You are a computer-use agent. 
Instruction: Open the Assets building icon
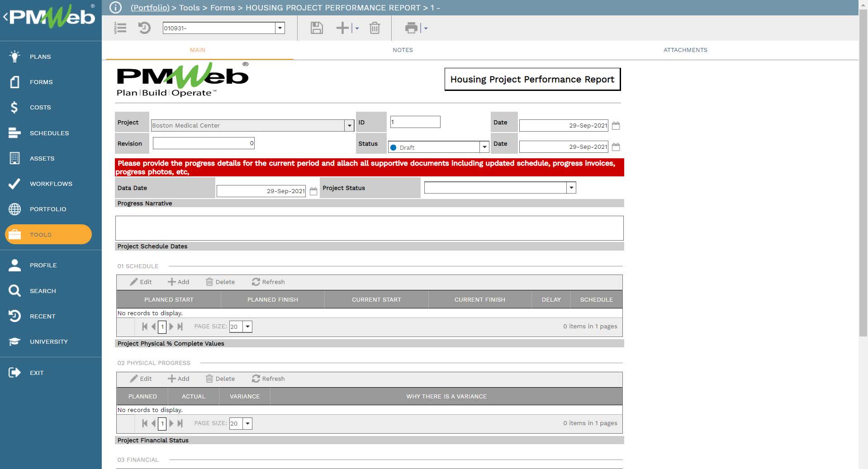[14, 158]
